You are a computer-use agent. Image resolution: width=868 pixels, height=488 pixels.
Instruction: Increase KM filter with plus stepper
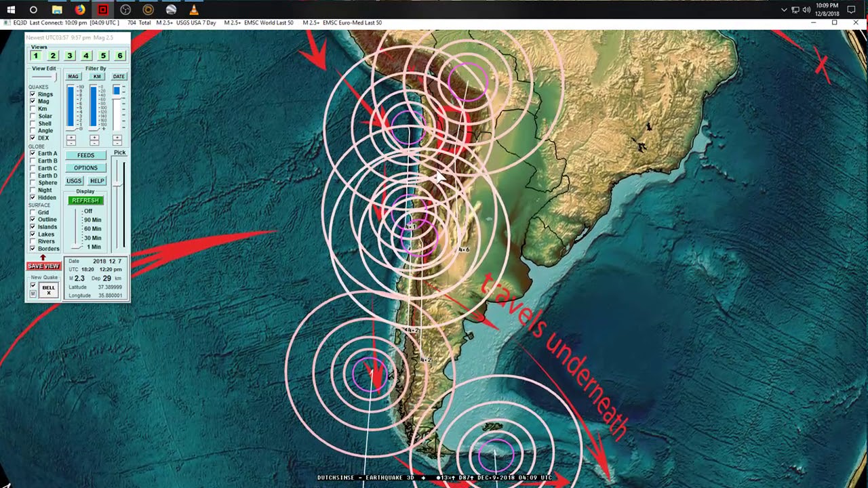(x=94, y=138)
